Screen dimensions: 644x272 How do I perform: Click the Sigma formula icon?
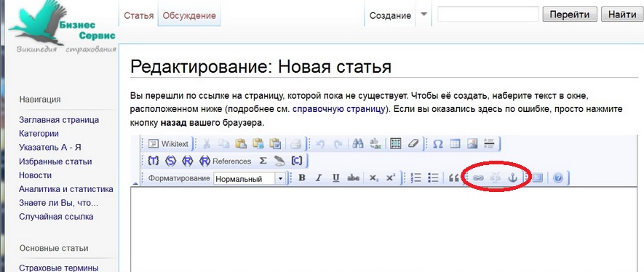tap(263, 161)
